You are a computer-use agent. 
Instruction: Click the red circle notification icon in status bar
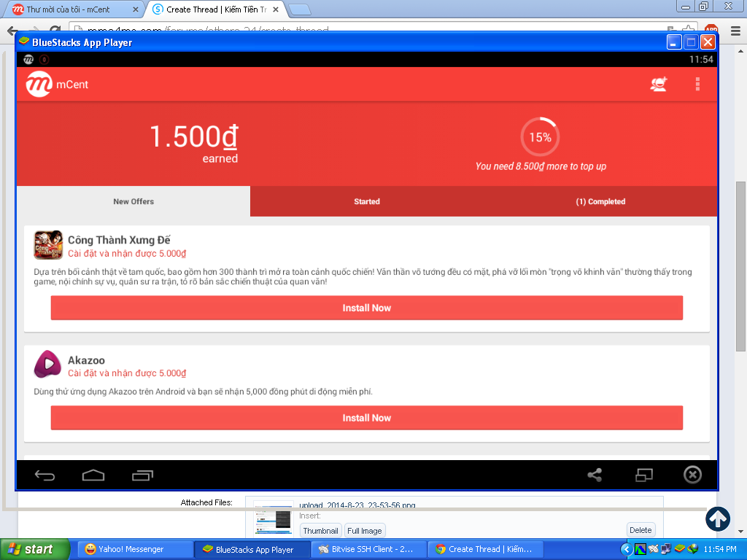tap(44, 60)
